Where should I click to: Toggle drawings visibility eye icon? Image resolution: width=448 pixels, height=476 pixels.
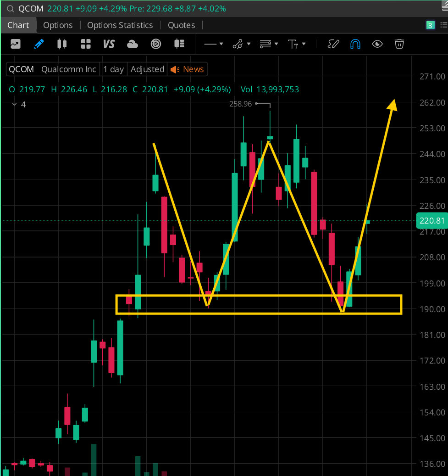(377, 44)
